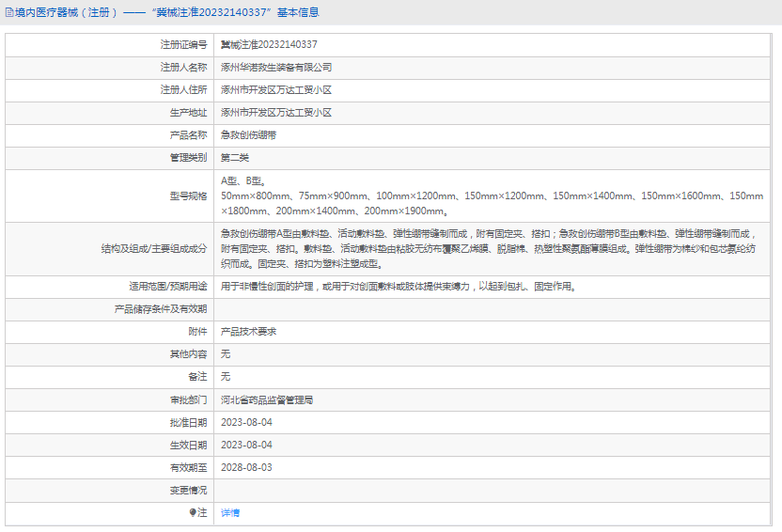The image size is (782, 532).
Task: Select registration number 冀械注准20232140337 value
Action: (x=269, y=45)
